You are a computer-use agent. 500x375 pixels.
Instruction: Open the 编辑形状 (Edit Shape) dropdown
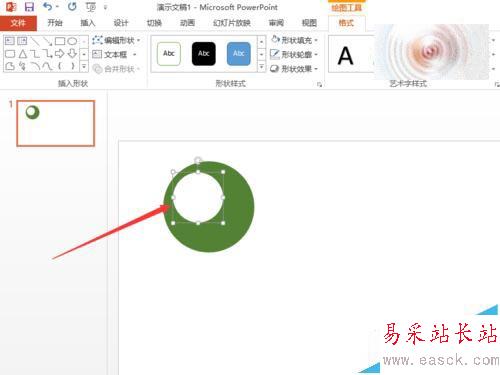tap(117, 40)
